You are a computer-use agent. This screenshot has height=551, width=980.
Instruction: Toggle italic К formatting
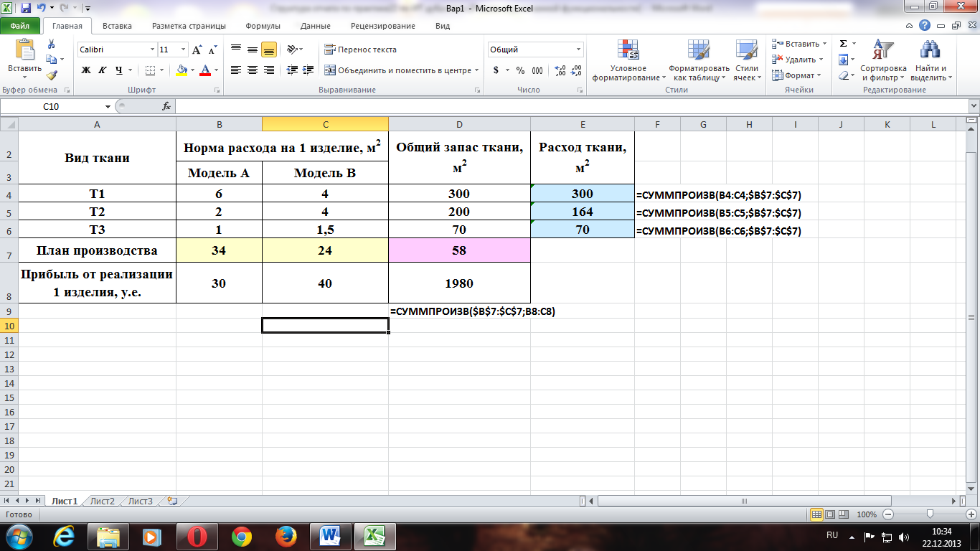point(102,70)
